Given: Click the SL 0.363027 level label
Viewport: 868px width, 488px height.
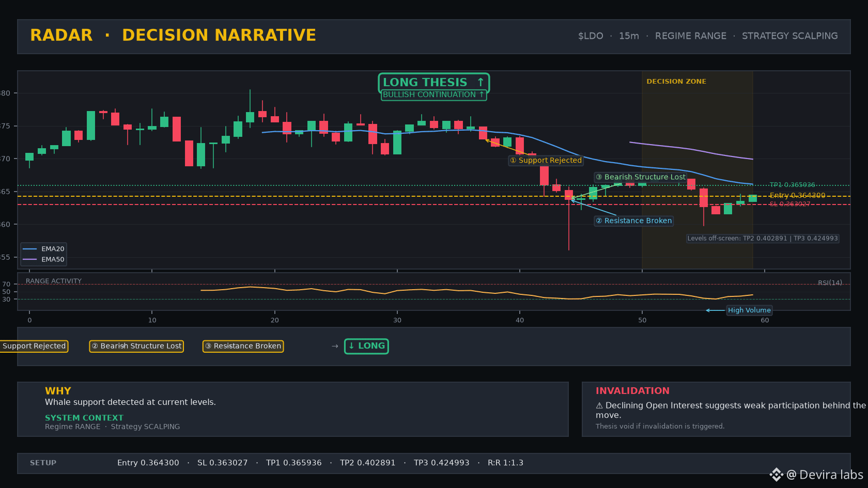Looking at the screenshot, I should [790, 204].
